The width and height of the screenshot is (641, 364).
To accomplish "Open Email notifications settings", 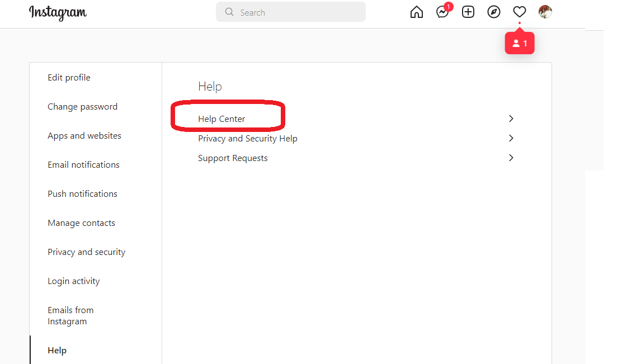I will coord(84,164).
